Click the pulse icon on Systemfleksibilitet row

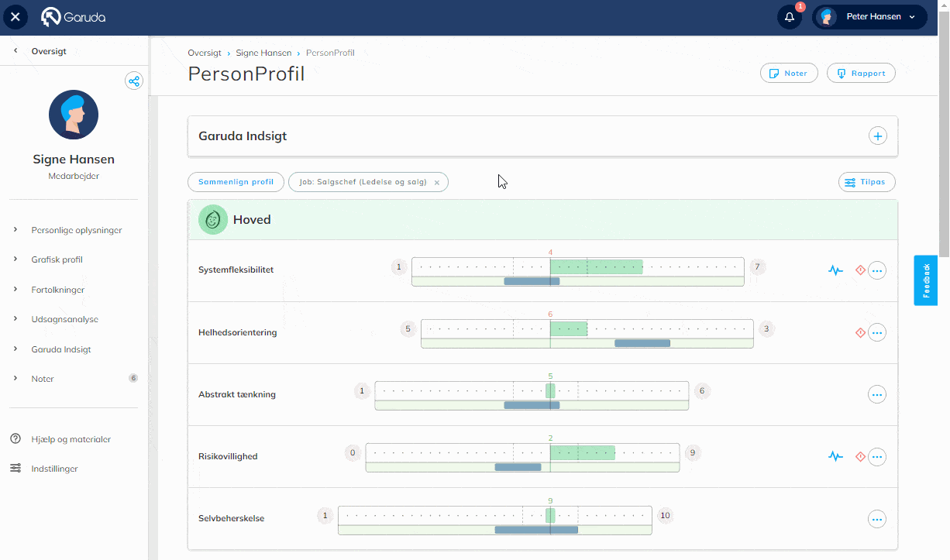pyautogui.click(x=835, y=270)
